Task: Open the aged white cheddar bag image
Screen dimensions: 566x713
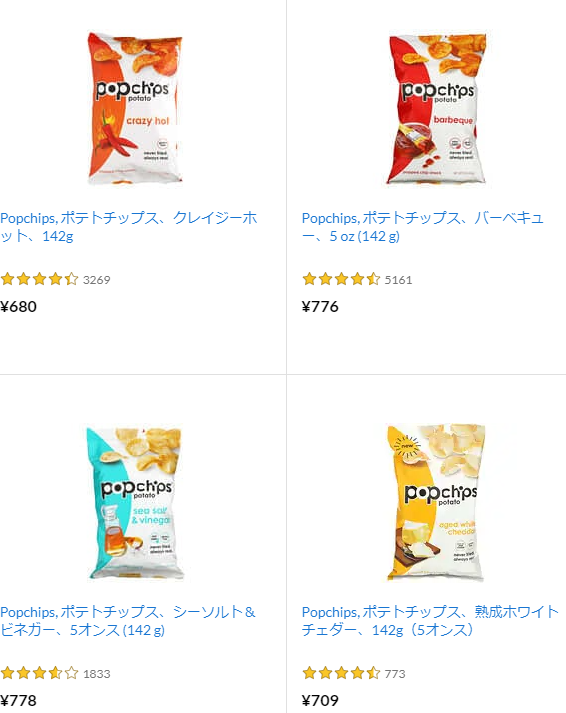Action: (436, 502)
